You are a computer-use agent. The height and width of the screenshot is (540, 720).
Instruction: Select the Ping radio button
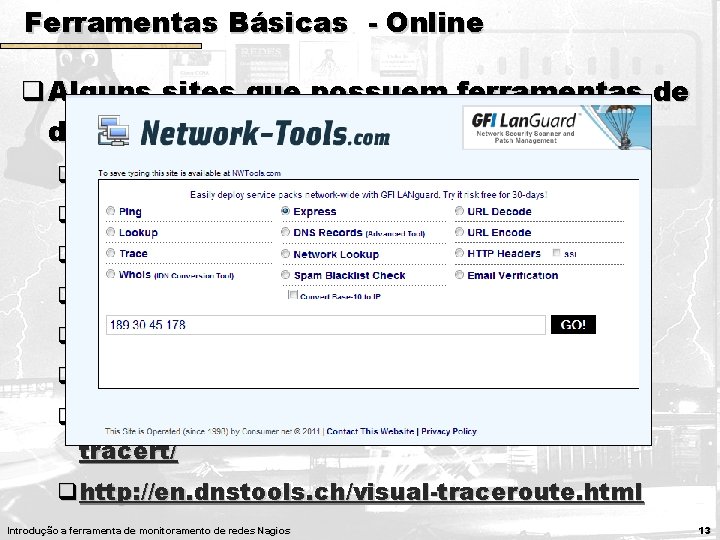coord(111,211)
